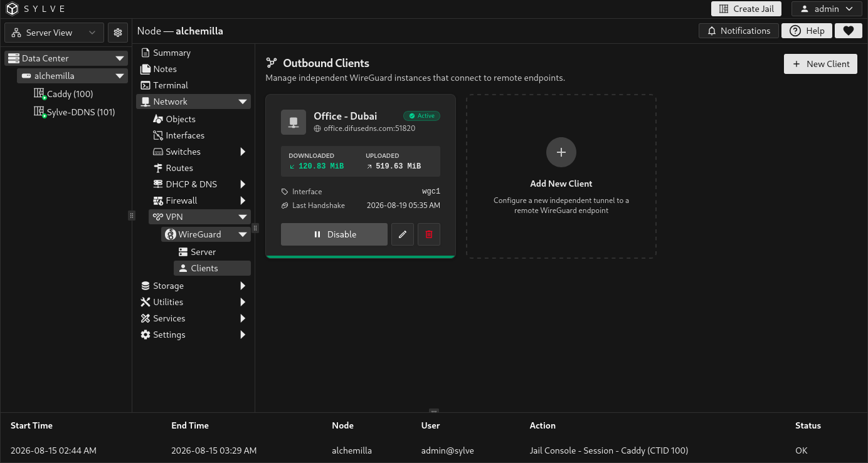The height and width of the screenshot is (463, 868).
Task: Click the Office - Dubai client device icon
Action: pyautogui.click(x=294, y=122)
